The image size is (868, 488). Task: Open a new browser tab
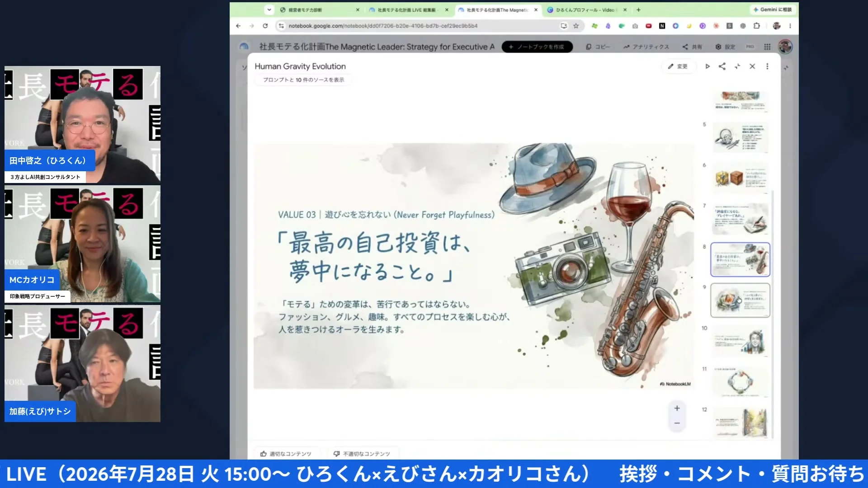tap(638, 9)
